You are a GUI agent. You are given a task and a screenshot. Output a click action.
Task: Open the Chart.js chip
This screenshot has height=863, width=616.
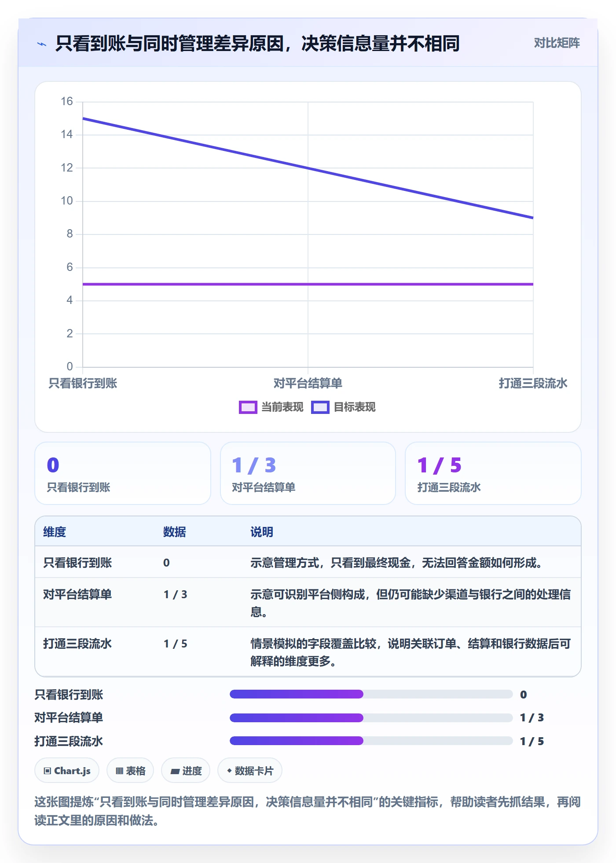(67, 771)
